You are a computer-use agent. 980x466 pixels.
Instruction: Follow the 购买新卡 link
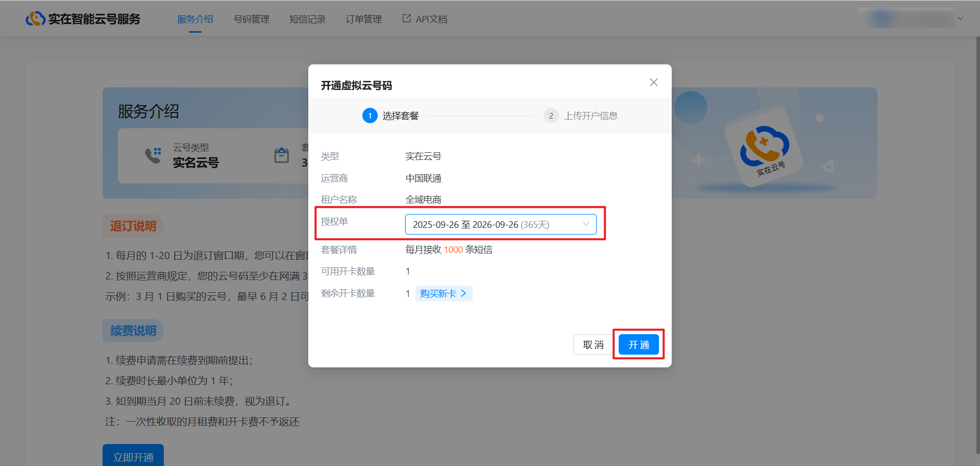(x=444, y=293)
